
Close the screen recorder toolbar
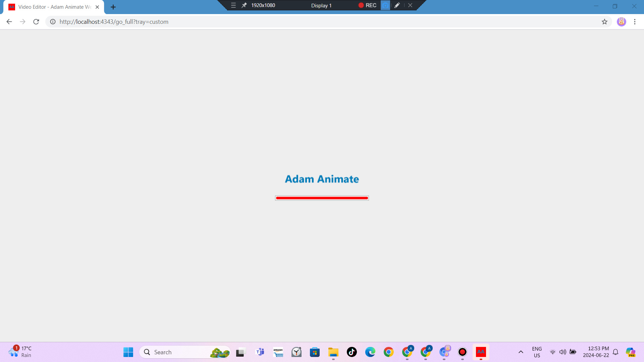click(410, 5)
